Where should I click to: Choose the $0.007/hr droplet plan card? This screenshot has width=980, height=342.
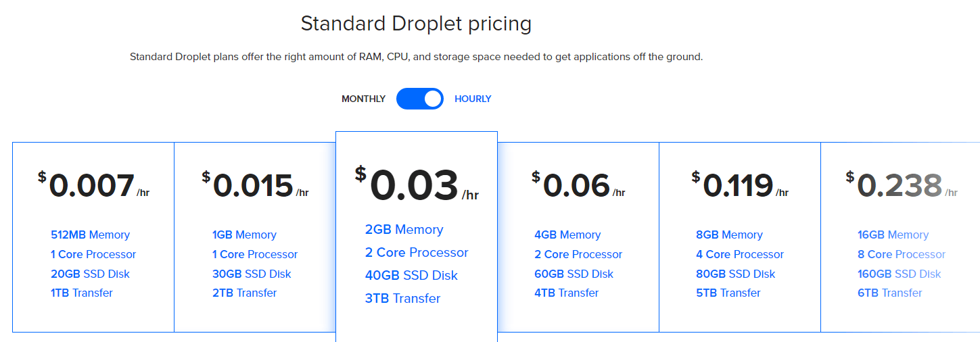[93, 237]
